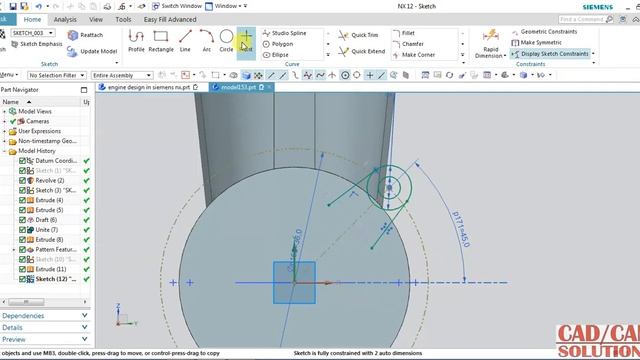Image resolution: width=640 pixels, height=360 pixels.
Task: Open the SKETCH_003 name dropdown
Action: [x=51, y=33]
